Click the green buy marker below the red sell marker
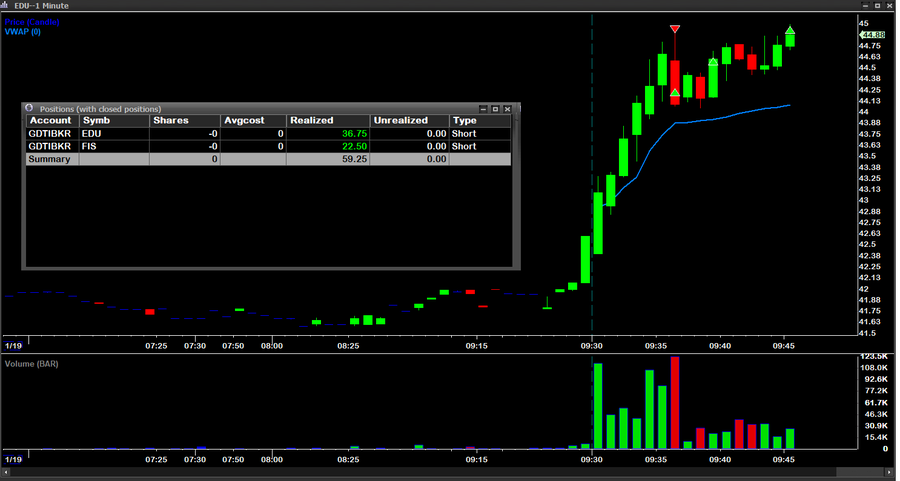Image resolution: width=900 pixels, height=481 pixels. coord(675,92)
